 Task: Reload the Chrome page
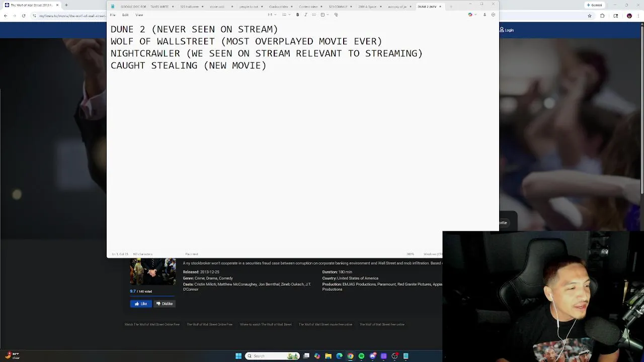point(24,16)
